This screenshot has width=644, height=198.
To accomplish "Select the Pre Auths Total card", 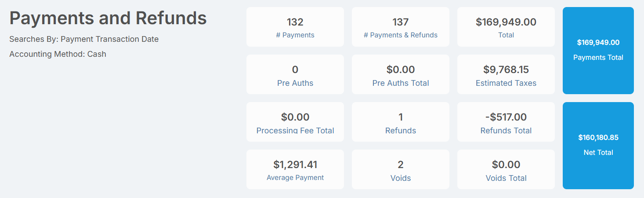I will (401, 74).
